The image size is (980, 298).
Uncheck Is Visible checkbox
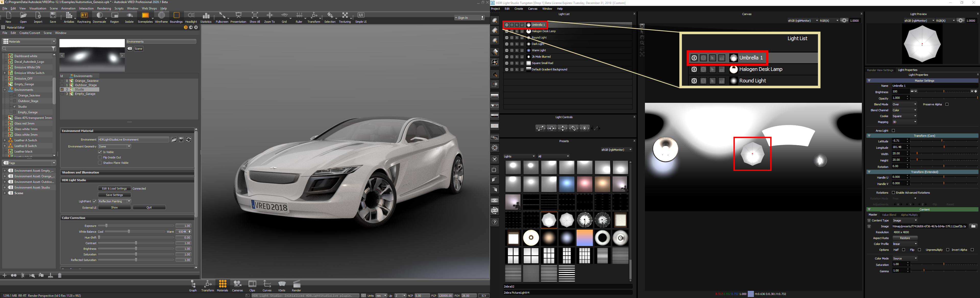pos(100,152)
